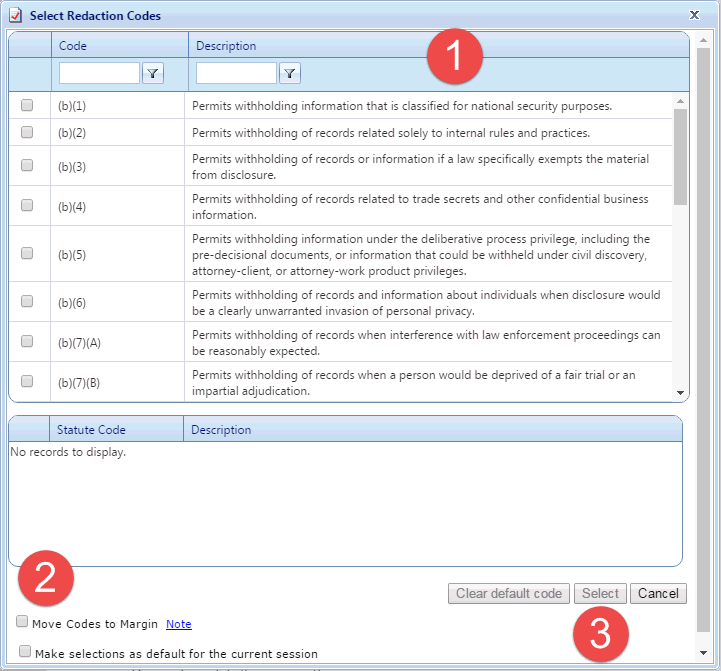Screen dimensions: 721x671
Task: Enable the (b)(5) deliberative process checkbox
Action: point(27,253)
